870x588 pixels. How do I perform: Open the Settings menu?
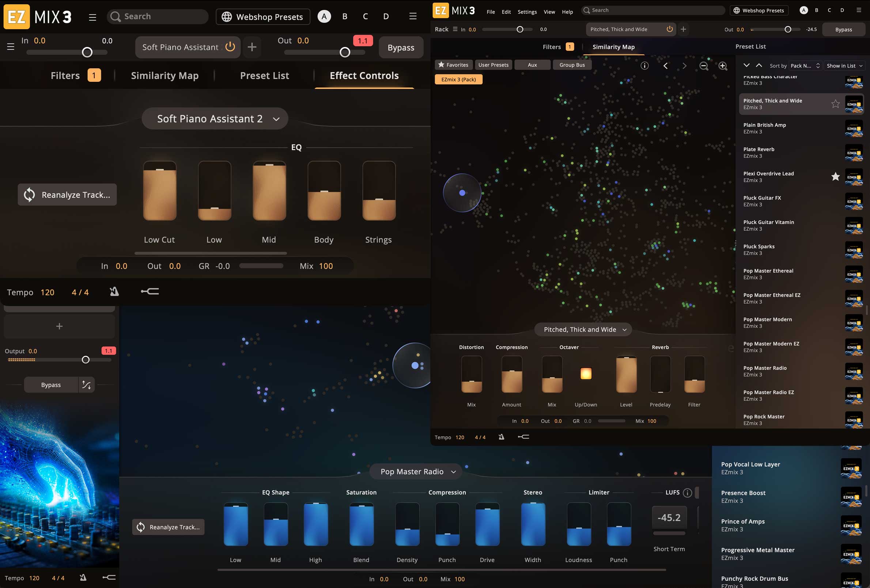pyautogui.click(x=527, y=12)
